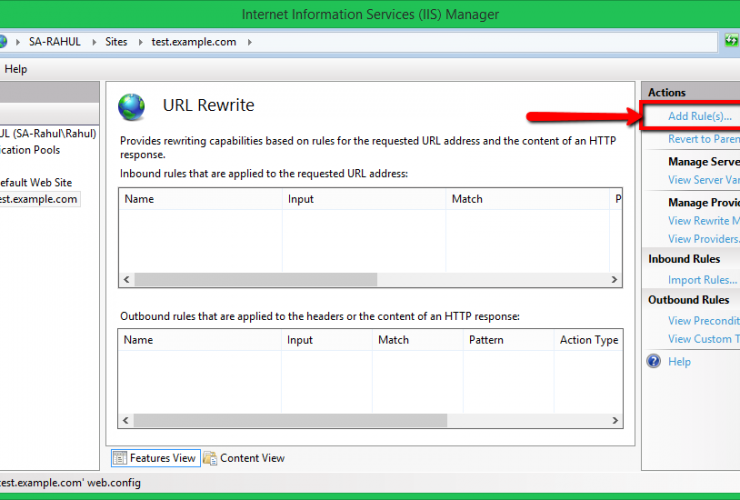Sort outbound rules by Action Type column
Screen dimensions: 740x500
588,340
